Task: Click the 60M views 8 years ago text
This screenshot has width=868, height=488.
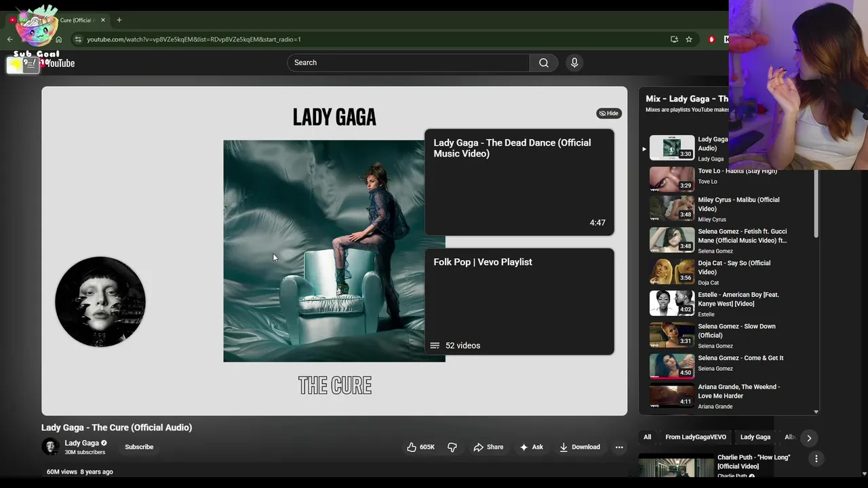Action: 79,472
